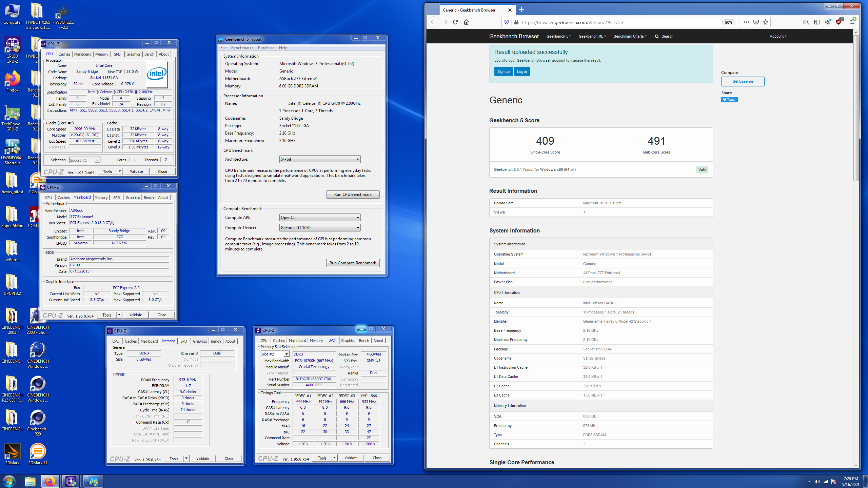Open Benchmarks menu in Geekbench
This screenshot has width=868, height=488.
pyautogui.click(x=242, y=48)
